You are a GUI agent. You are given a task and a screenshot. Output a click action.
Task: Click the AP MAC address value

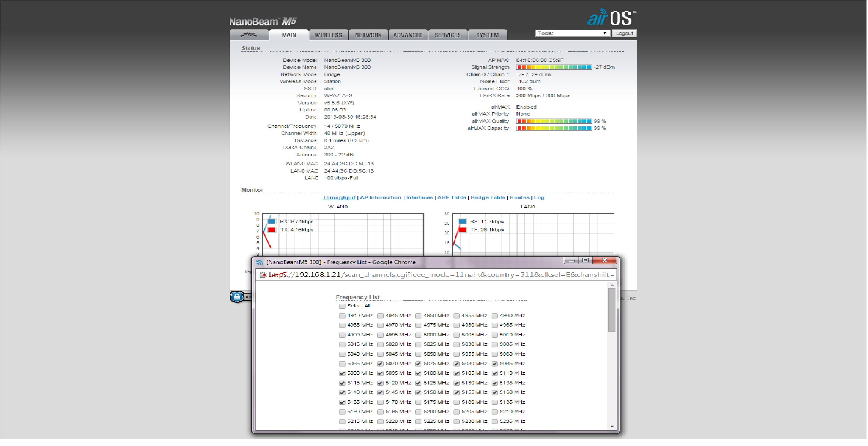pos(540,60)
